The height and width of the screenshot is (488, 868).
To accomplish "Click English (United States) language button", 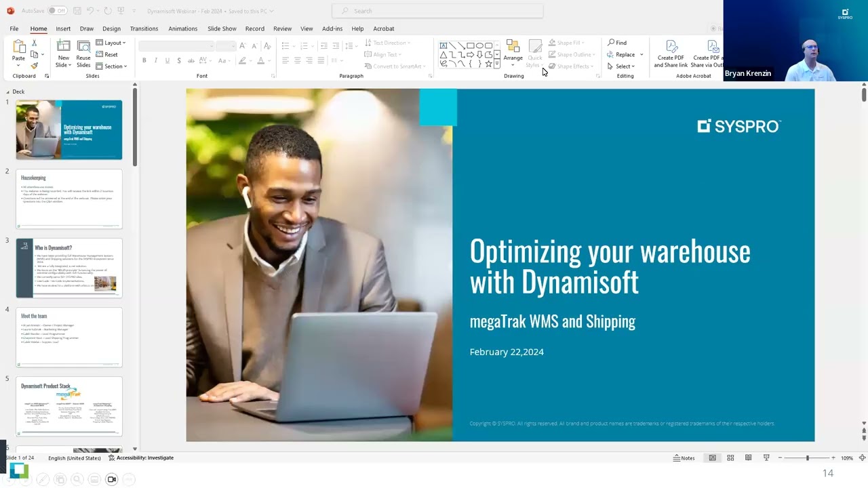I will 75,458.
